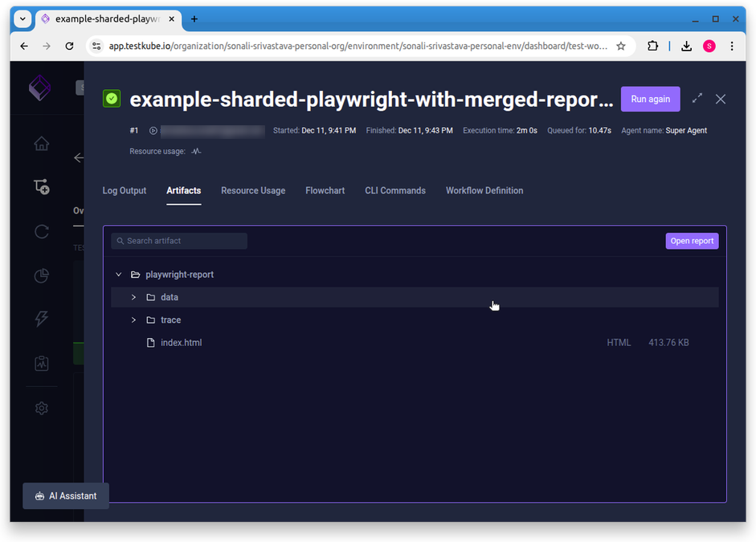Viewport: 756px width, 542px height.
Task: Click the data folder icon
Action: point(151,297)
